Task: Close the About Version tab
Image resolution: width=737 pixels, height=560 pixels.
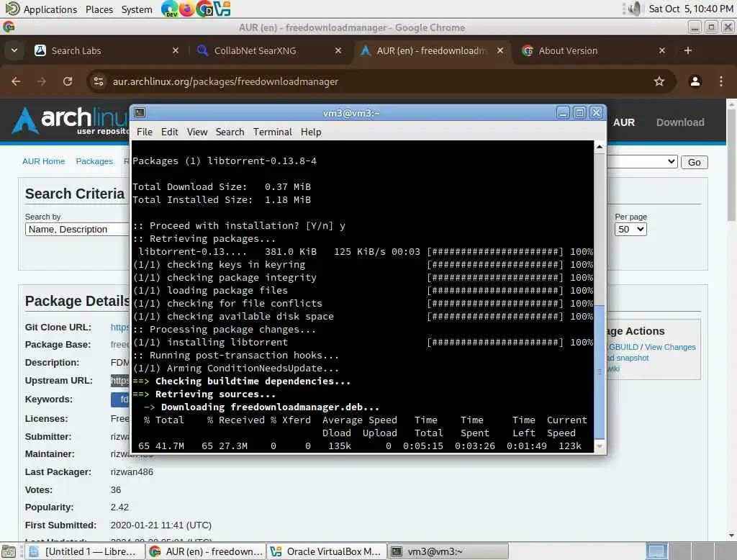Action: 662,50
